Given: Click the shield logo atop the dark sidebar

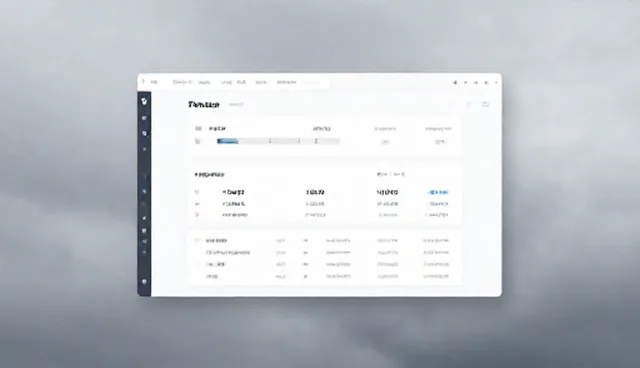Looking at the screenshot, I should pyautogui.click(x=144, y=101).
